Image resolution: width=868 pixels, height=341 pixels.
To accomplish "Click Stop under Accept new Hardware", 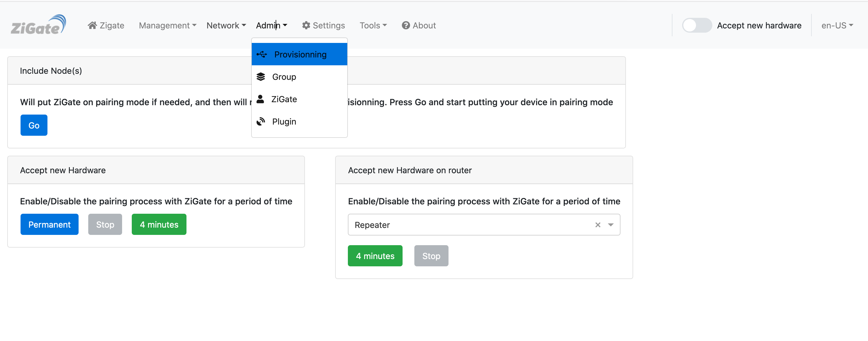I will (x=105, y=224).
